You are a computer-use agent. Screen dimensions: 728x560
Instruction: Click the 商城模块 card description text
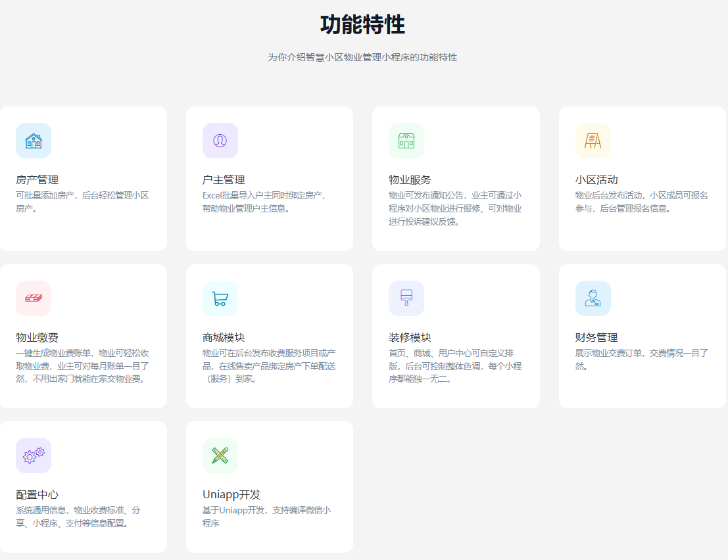[269, 366]
